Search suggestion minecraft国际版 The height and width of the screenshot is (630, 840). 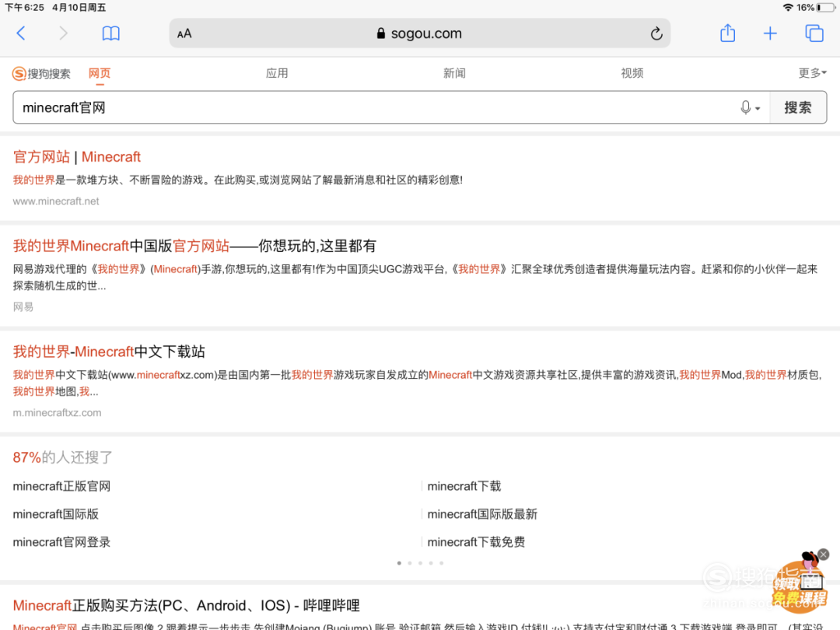pyautogui.click(x=56, y=514)
